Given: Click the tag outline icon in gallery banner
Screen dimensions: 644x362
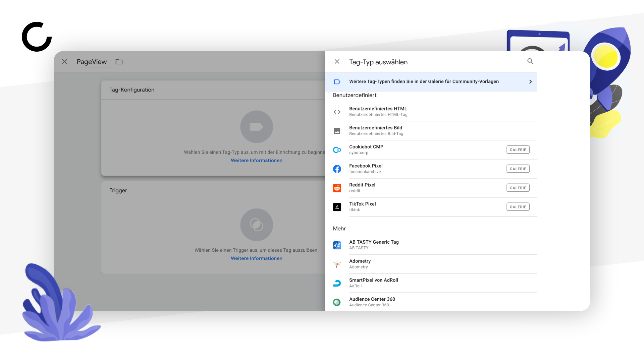Looking at the screenshot, I should tap(337, 82).
